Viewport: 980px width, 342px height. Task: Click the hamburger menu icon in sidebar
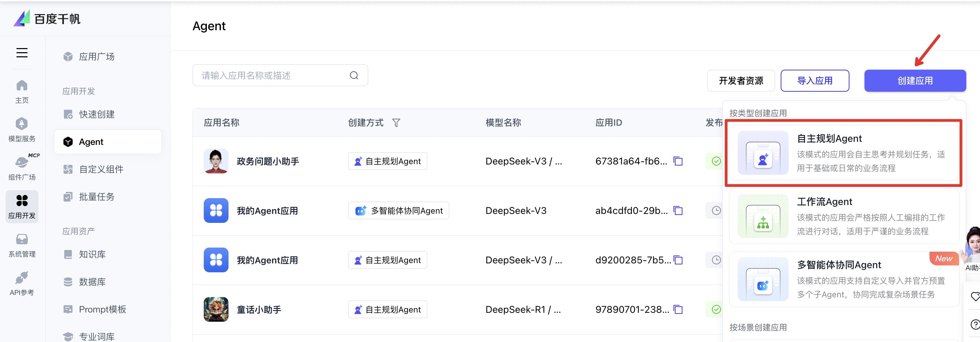(x=22, y=53)
